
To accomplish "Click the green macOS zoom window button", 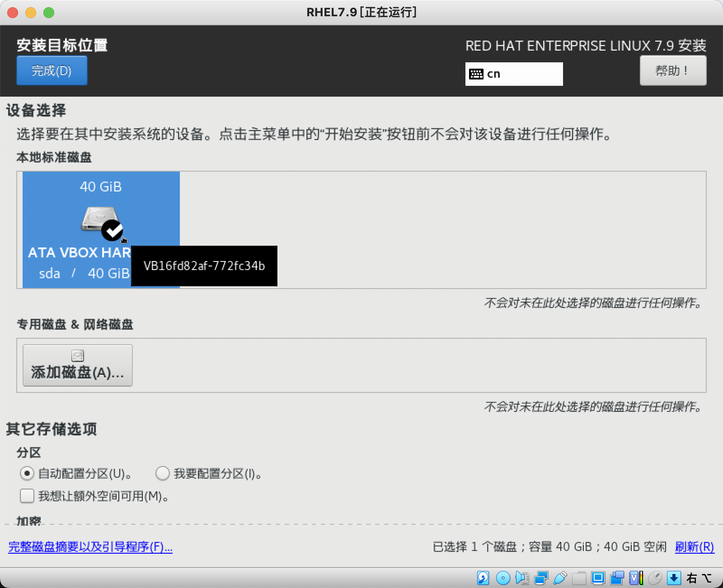I will point(49,13).
